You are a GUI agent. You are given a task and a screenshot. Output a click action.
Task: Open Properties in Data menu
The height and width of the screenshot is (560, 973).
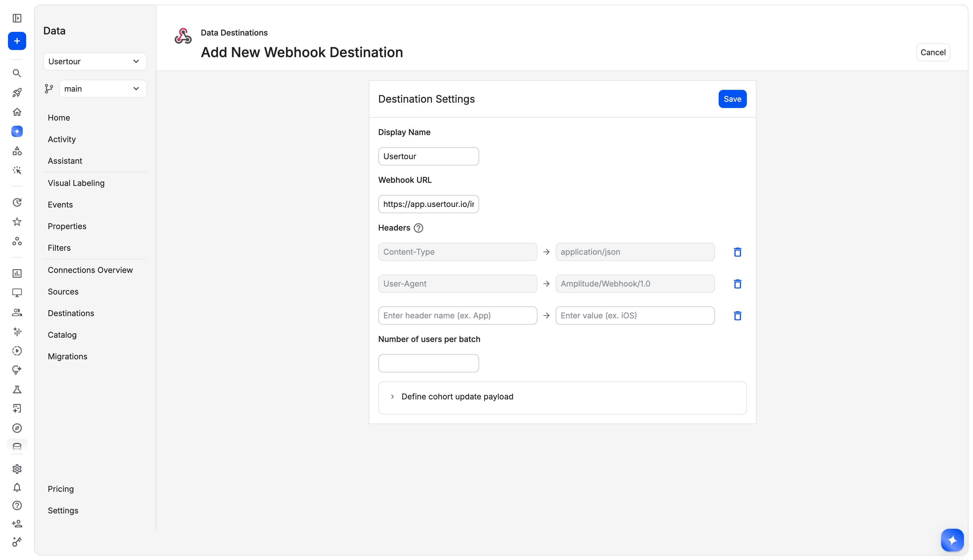point(67,226)
